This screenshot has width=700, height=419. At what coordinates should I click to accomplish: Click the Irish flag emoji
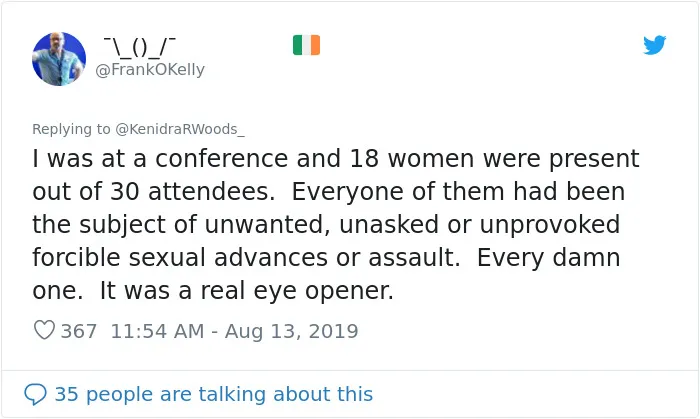[x=306, y=45]
